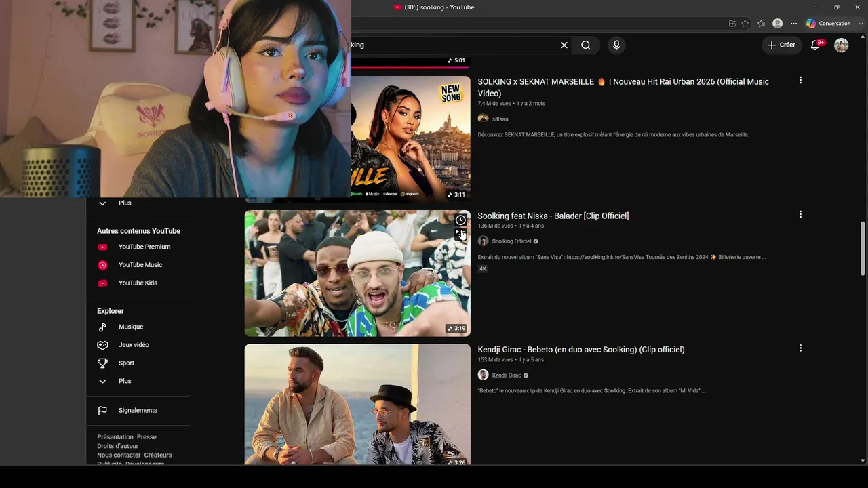The width and height of the screenshot is (868, 488).
Task: Open the YouTube account avatar menu
Action: [x=842, y=45]
